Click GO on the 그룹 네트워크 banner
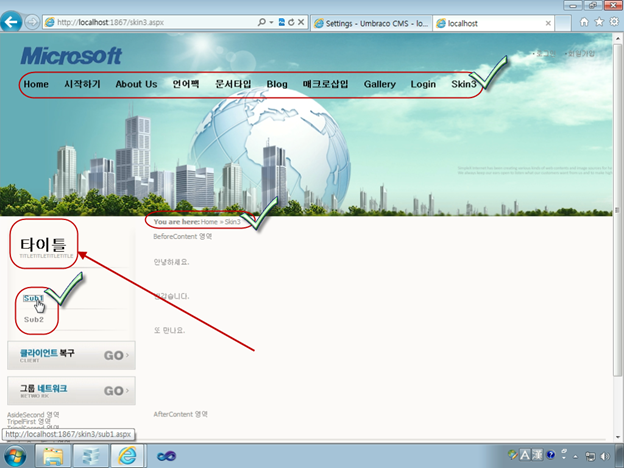Screen dimensions: 624x468 coord(116,391)
